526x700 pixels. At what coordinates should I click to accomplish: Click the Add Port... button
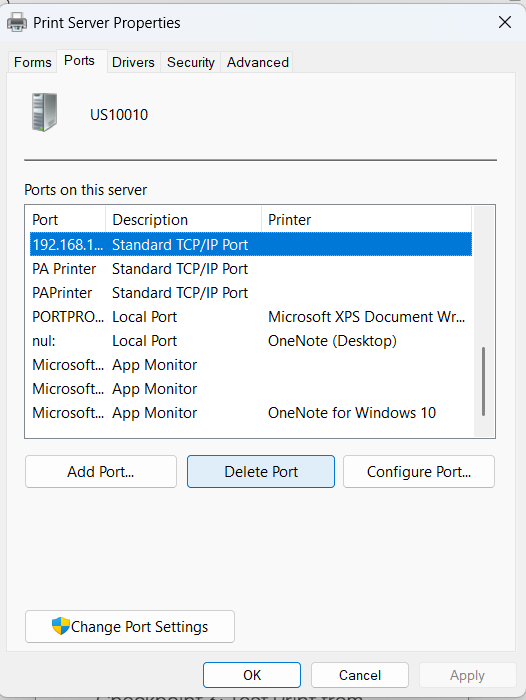[x=101, y=471]
